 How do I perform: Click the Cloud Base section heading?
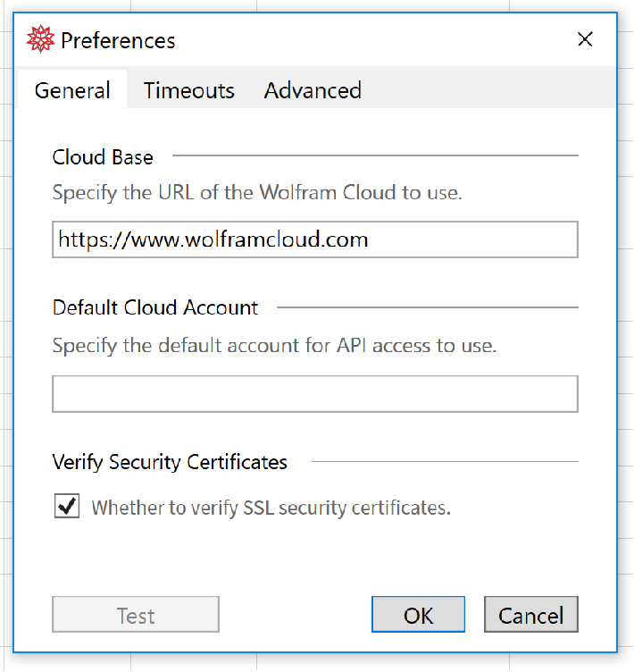click(103, 157)
